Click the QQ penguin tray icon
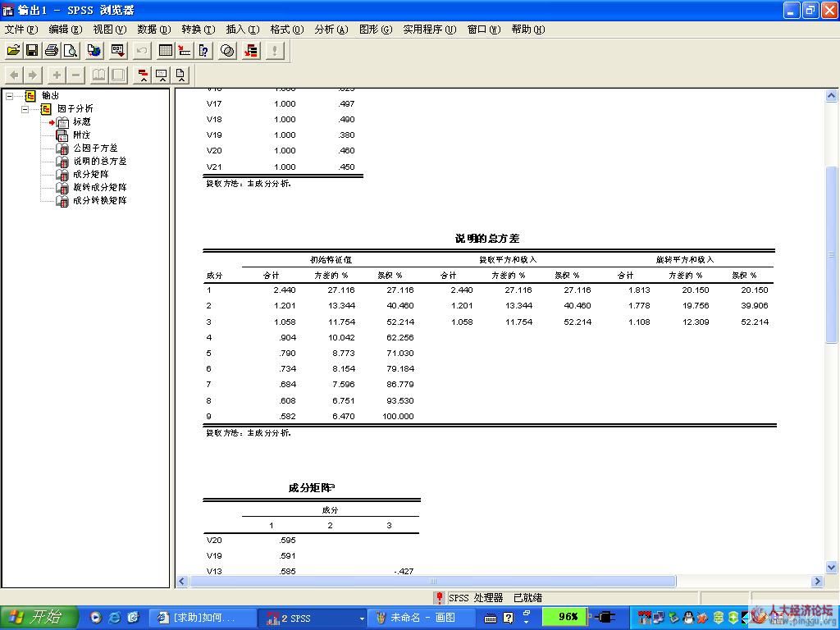The width and height of the screenshot is (840, 630). tap(688, 618)
